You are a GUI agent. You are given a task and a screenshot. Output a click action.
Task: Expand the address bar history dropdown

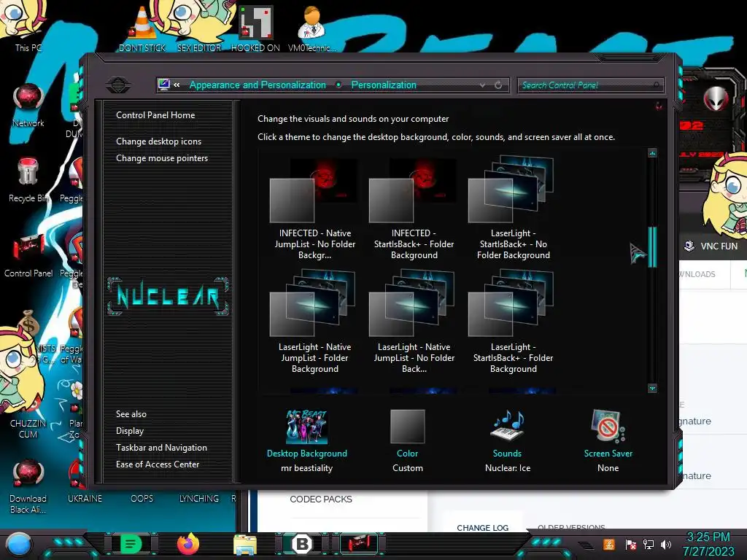[x=482, y=85]
